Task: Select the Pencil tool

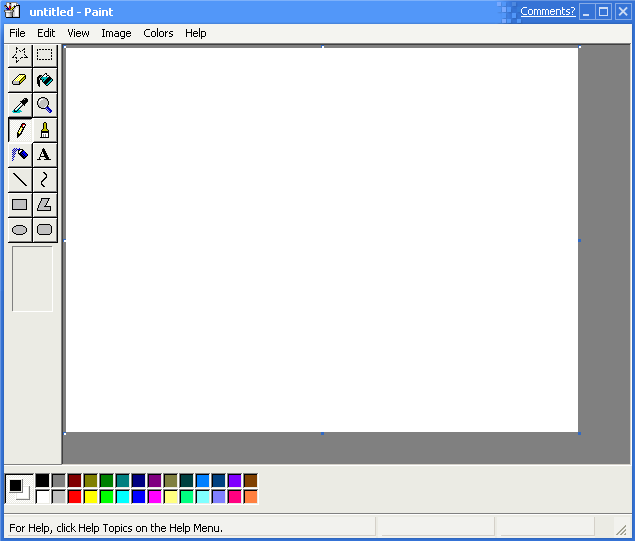Action: point(20,130)
